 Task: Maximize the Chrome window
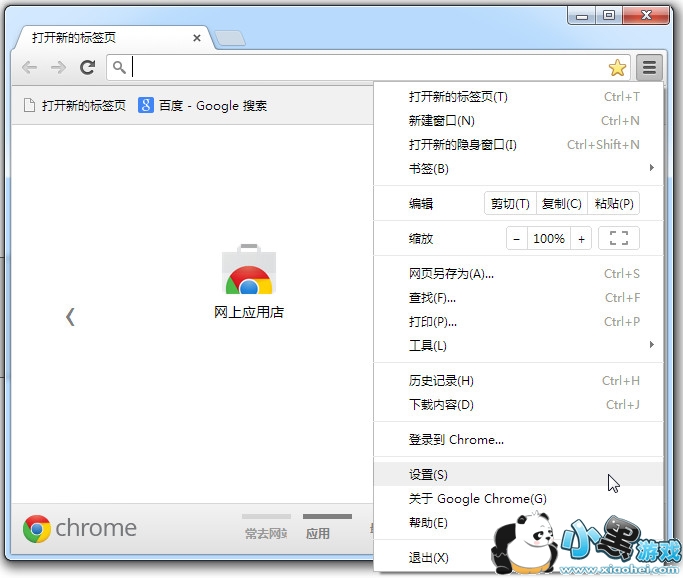(x=609, y=16)
